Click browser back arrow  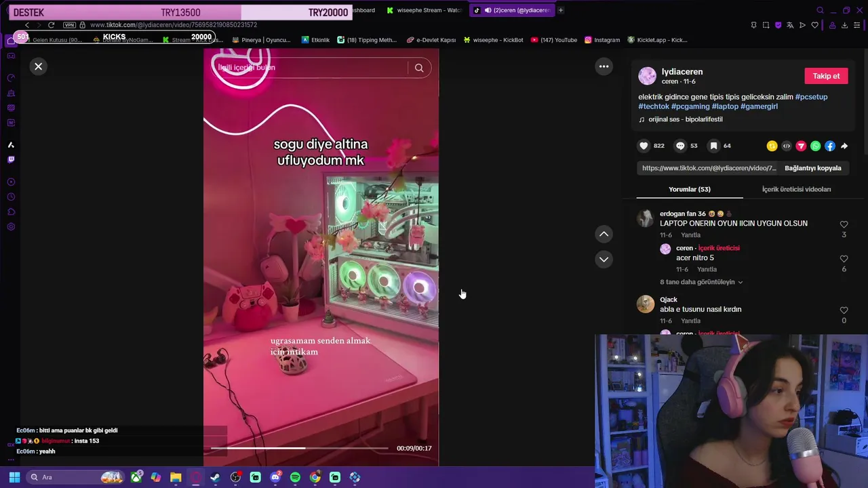[27, 25]
